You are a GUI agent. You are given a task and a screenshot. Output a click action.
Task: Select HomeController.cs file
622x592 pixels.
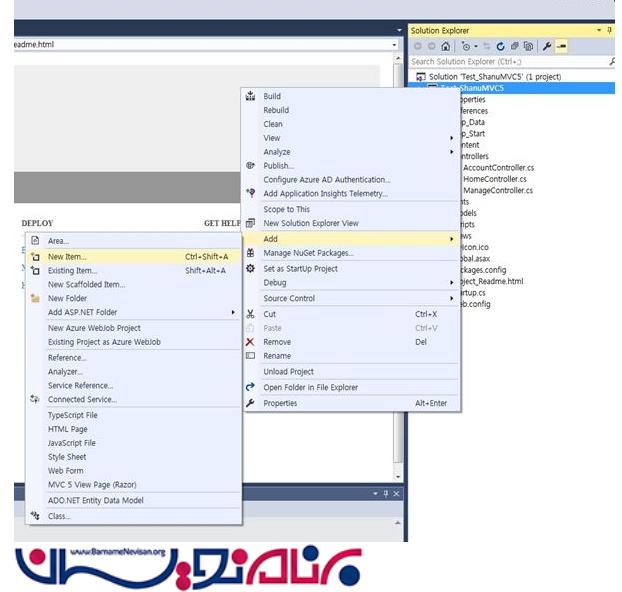pyautogui.click(x=495, y=179)
